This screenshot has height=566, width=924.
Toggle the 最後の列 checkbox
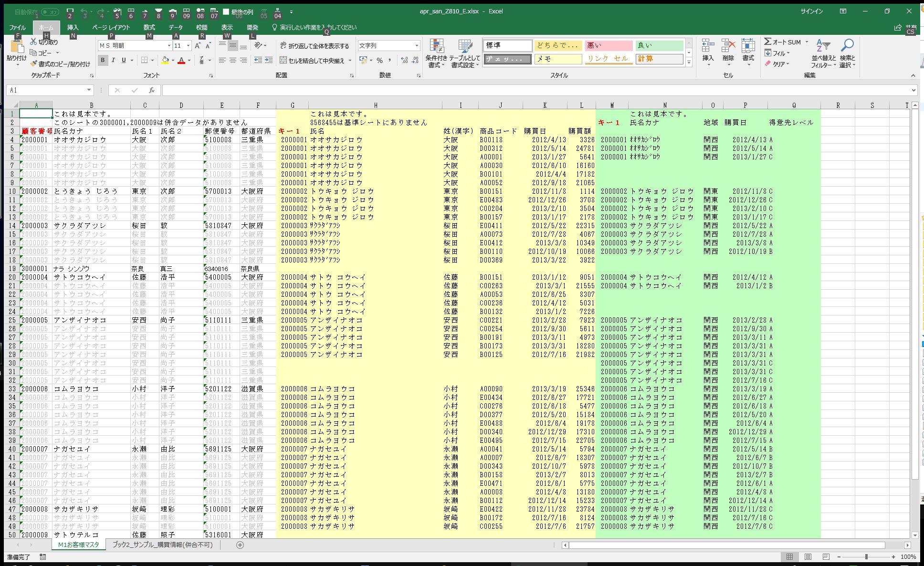pos(226,12)
